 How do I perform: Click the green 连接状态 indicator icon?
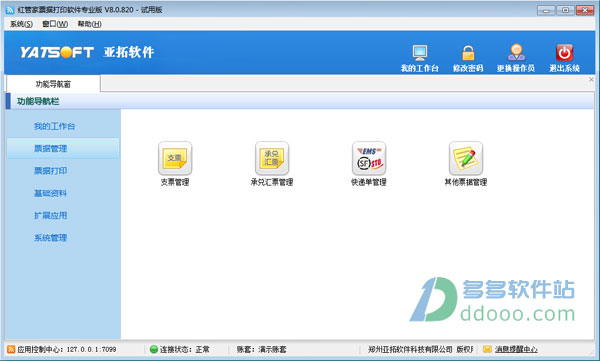coord(154,349)
